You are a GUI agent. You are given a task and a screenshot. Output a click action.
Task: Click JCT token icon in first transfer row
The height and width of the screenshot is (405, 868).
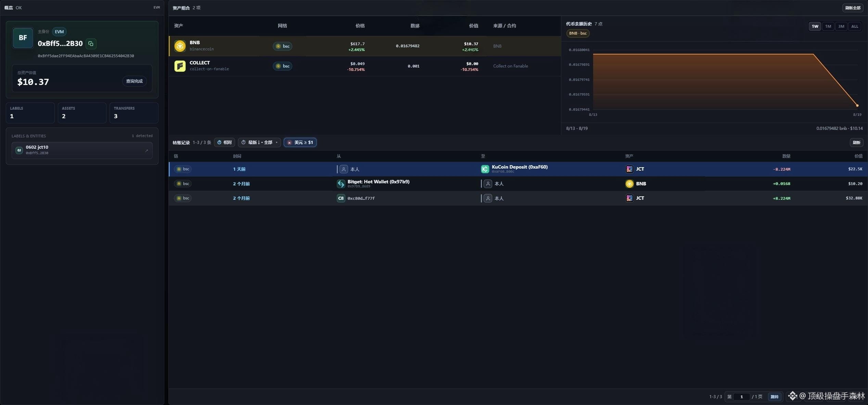pyautogui.click(x=629, y=169)
